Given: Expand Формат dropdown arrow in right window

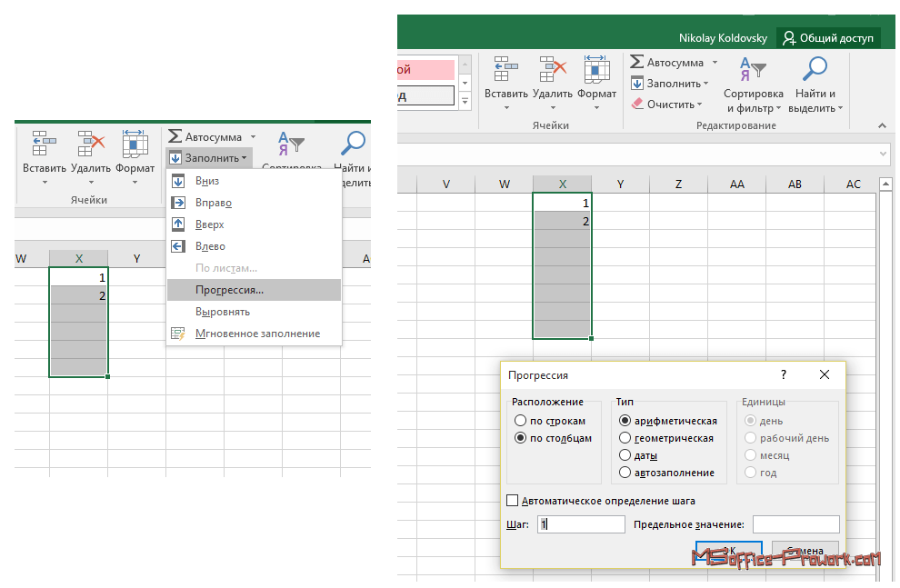Looking at the screenshot, I should click(x=596, y=108).
